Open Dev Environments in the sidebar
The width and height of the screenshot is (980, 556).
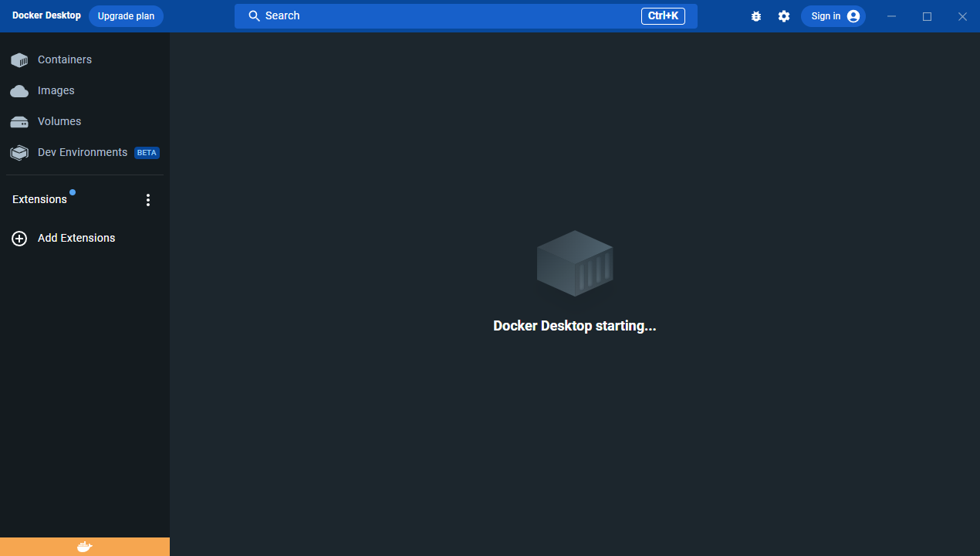[x=84, y=152]
